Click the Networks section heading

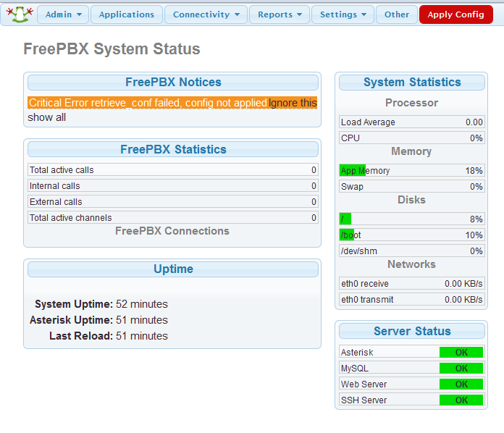411,264
